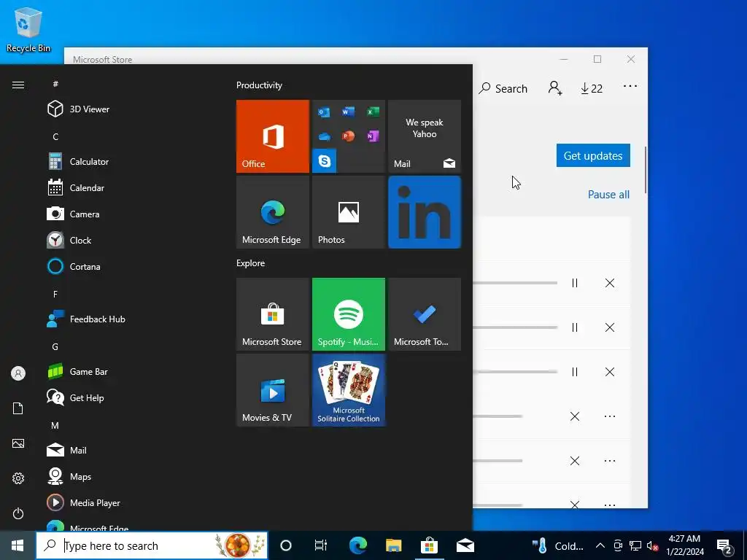
Task: Open the notification center icon
Action: point(724,546)
